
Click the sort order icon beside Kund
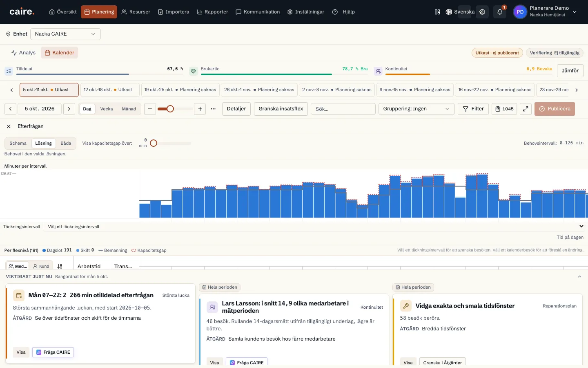[60, 266]
